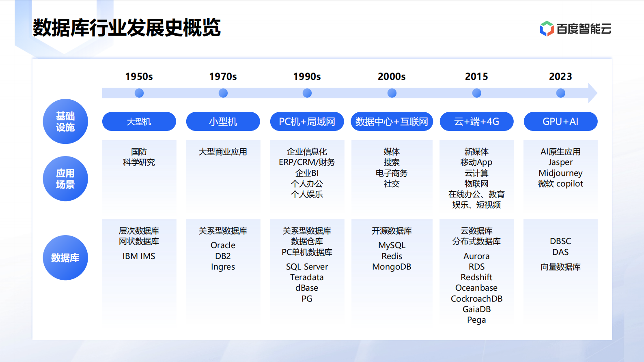Click the 国防 text
644x362 pixels.
(x=139, y=152)
